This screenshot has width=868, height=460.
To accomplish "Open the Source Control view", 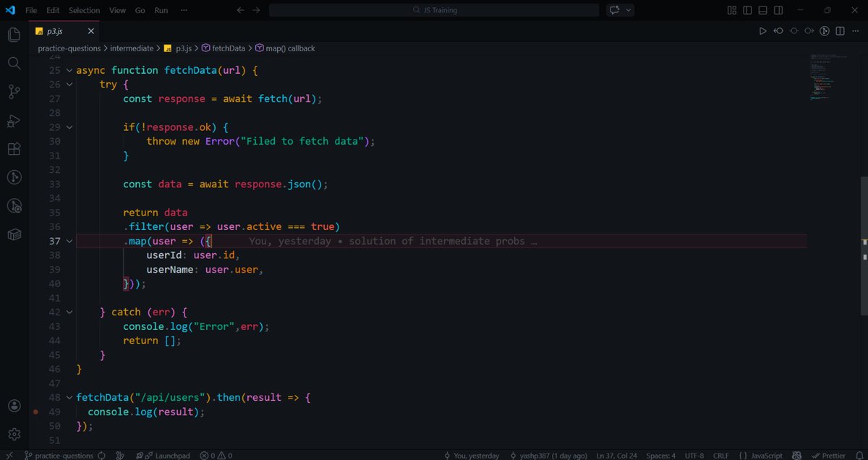I will [14, 91].
